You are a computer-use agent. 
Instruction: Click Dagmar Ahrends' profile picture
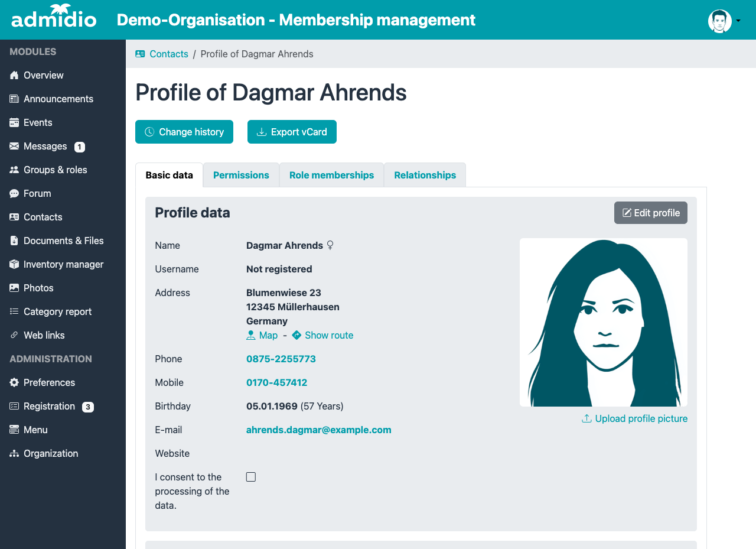tap(604, 322)
